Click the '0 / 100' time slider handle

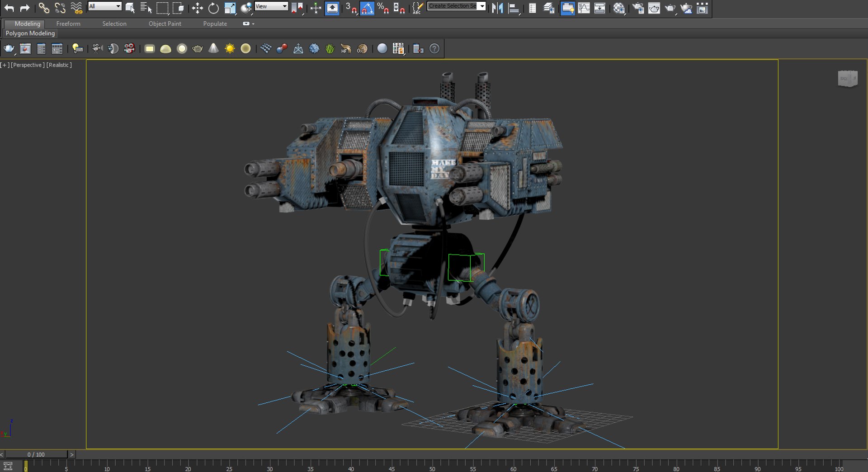click(x=36, y=454)
